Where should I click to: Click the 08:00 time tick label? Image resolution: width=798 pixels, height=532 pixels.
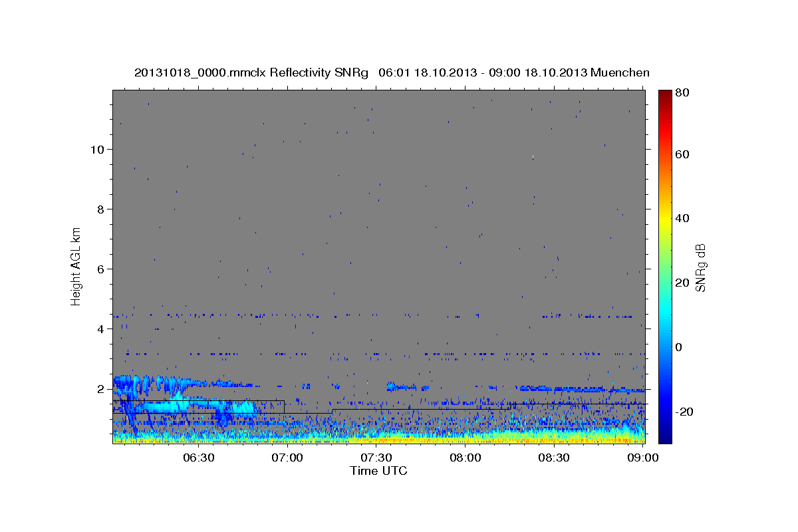click(x=465, y=458)
